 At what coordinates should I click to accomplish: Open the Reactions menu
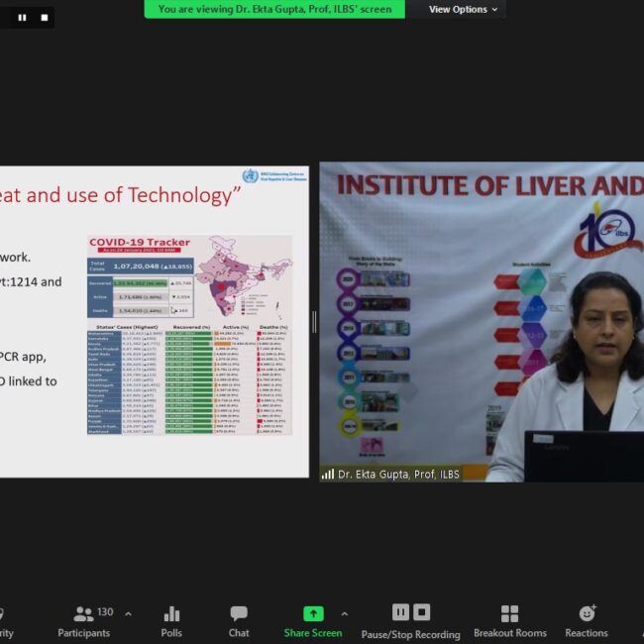pos(587,620)
